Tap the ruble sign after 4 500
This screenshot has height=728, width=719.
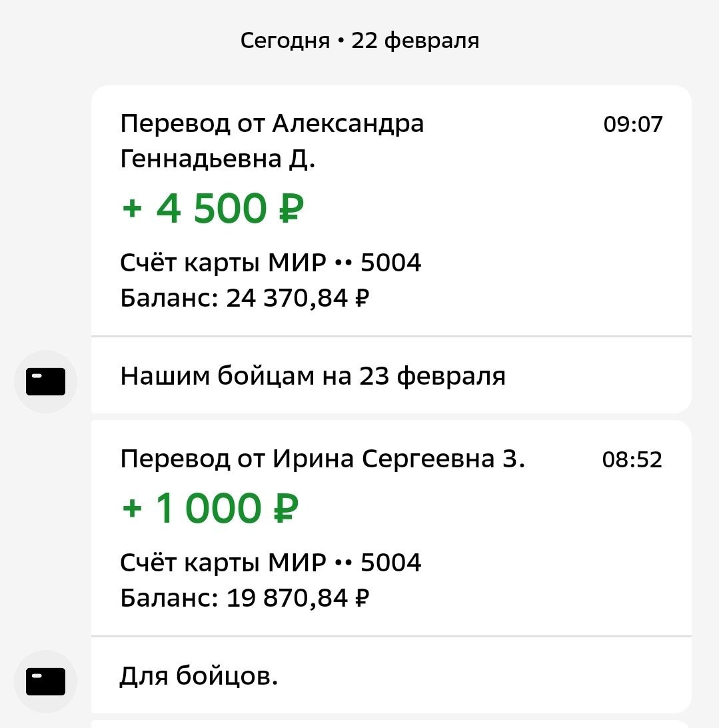(289, 208)
